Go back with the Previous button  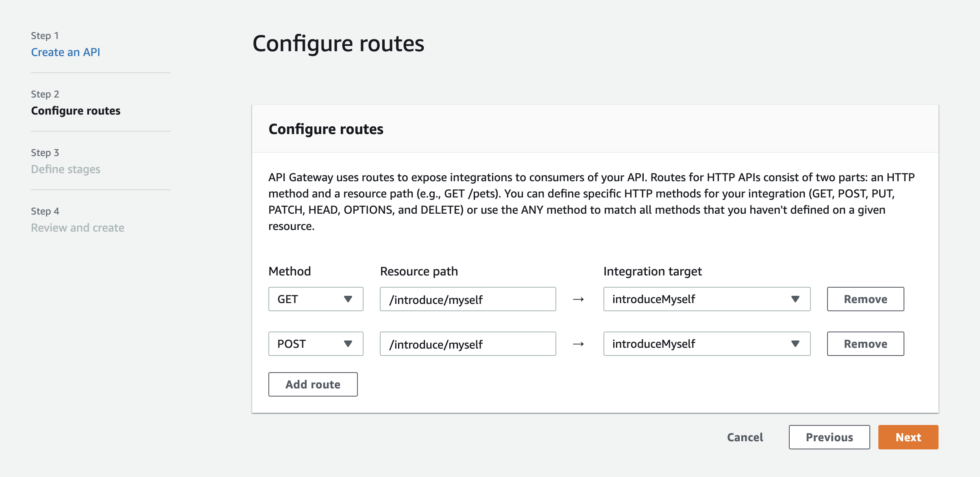pos(829,437)
